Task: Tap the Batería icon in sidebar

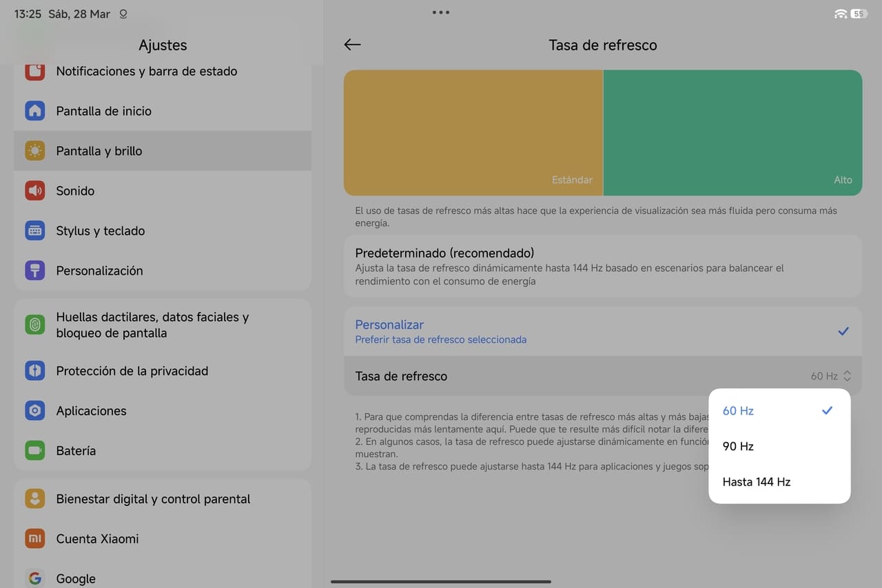Action: pos(34,451)
